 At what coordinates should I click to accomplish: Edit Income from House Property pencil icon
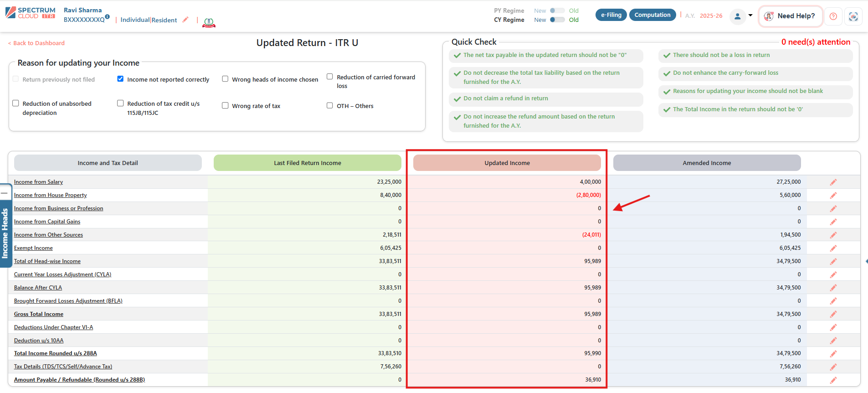(x=833, y=195)
